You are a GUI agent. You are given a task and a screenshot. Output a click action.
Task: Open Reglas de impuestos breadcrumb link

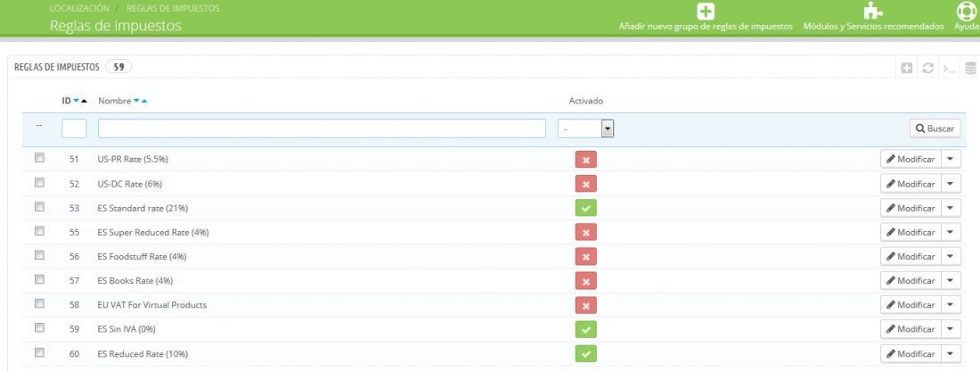pyautogui.click(x=173, y=9)
